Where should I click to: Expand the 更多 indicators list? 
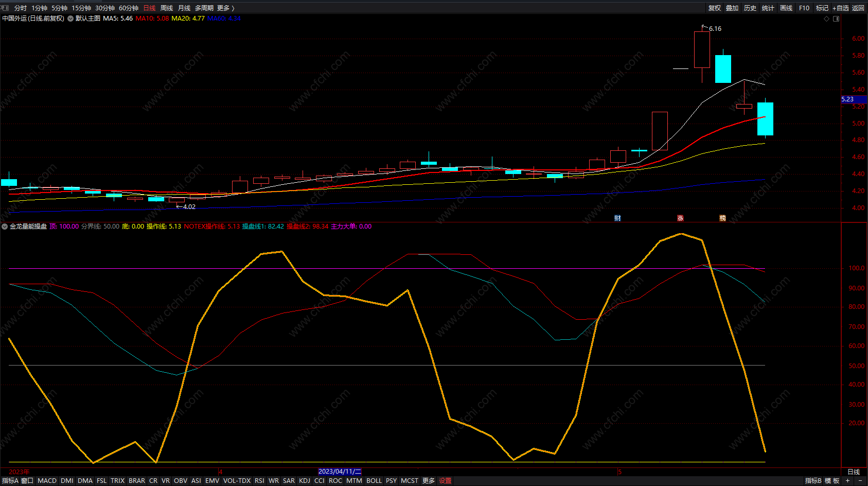[x=429, y=481]
